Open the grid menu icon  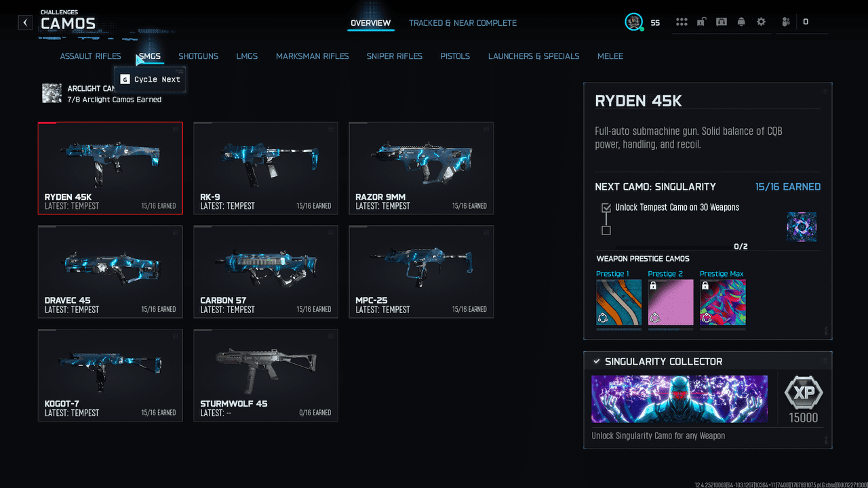[682, 22]
